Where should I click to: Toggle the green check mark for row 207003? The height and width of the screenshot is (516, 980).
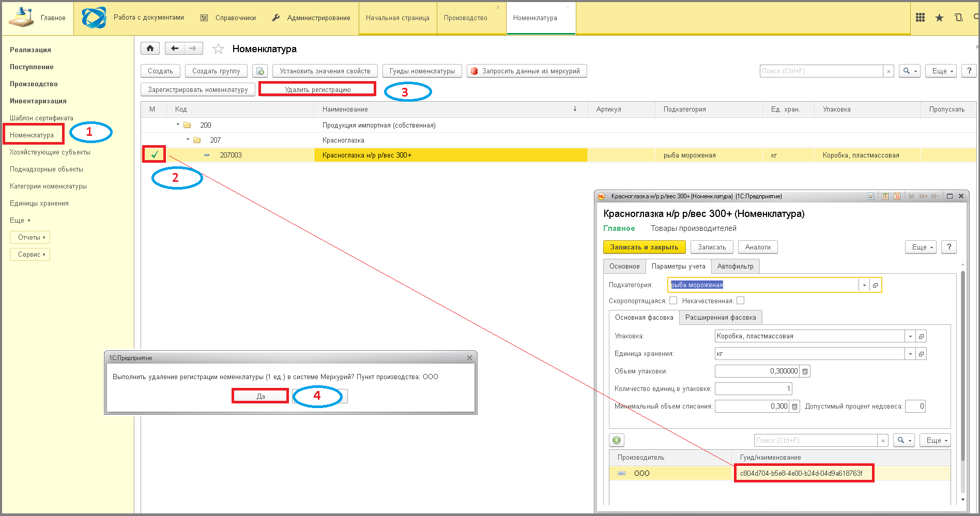coord(154,154)
